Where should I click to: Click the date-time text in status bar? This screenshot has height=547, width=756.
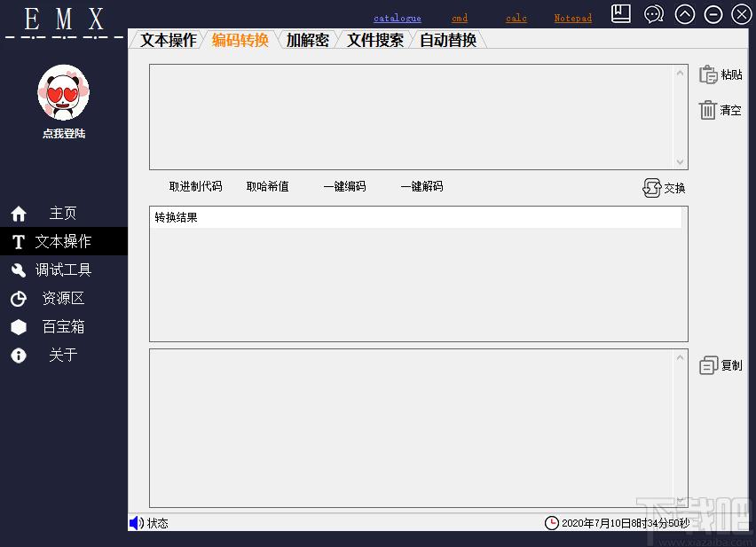(626, 523)
